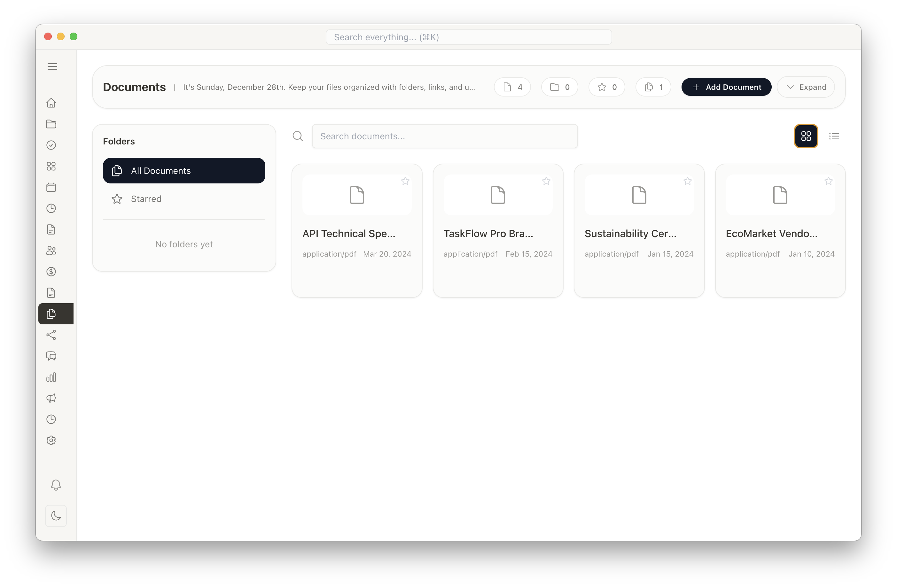The height and width of the screenshot is (588, 897).
Task: Go to Home via sidebar house icon
Action: click(51, 103)
